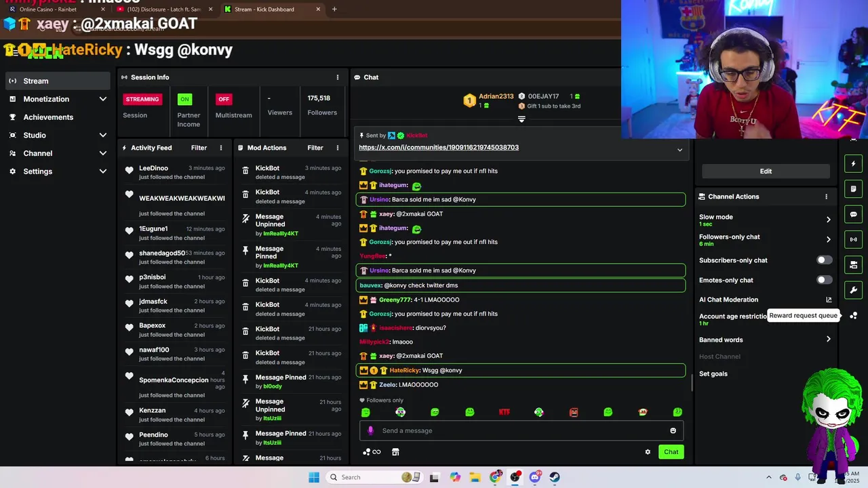
Task: Open Adrian2313 leaderboard profile
Action: tap(496, 96)
